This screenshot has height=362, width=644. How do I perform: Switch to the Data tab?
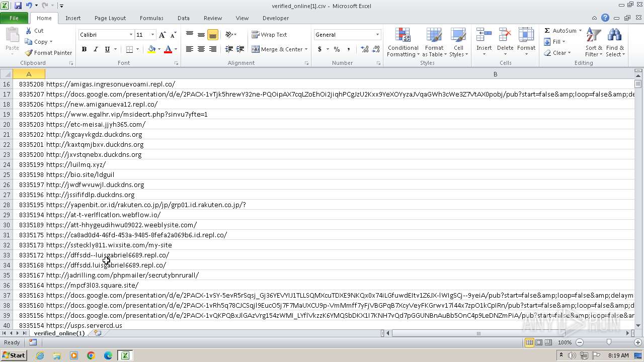coord(184,18)
